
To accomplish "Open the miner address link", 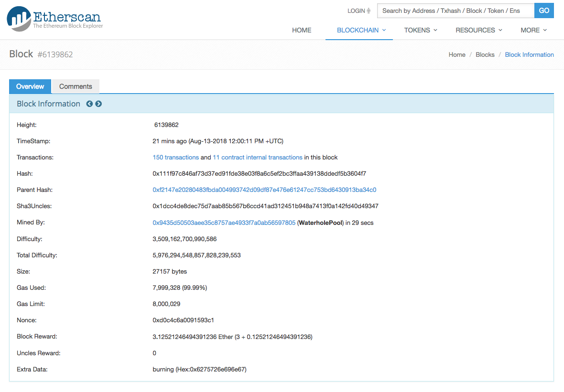I will [x=224, y=222].
